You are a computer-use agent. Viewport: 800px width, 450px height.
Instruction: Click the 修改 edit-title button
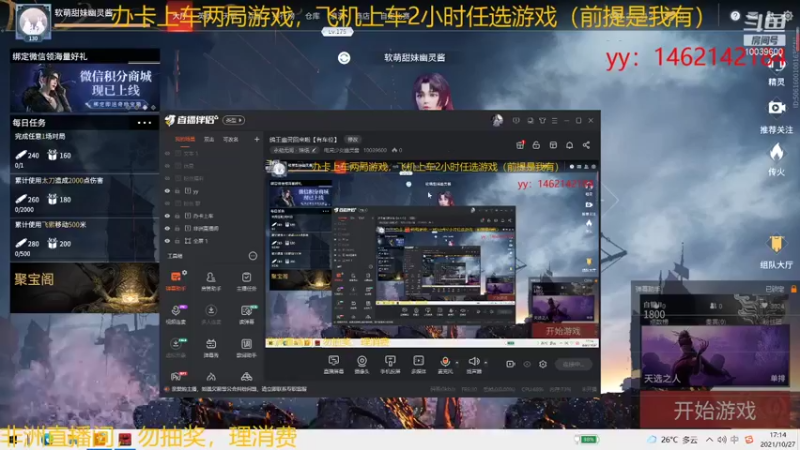tap(353, 139)
